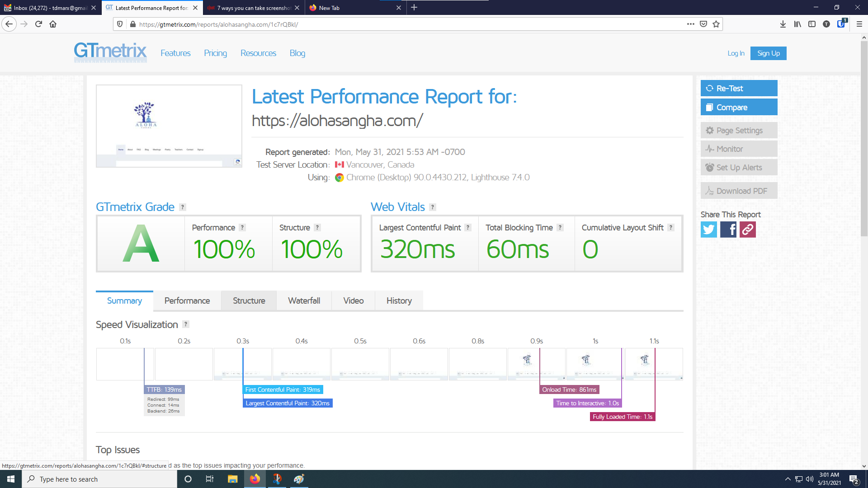868x488 pixels.
Task: Reload the current page
Action: [x=38, y=24]
